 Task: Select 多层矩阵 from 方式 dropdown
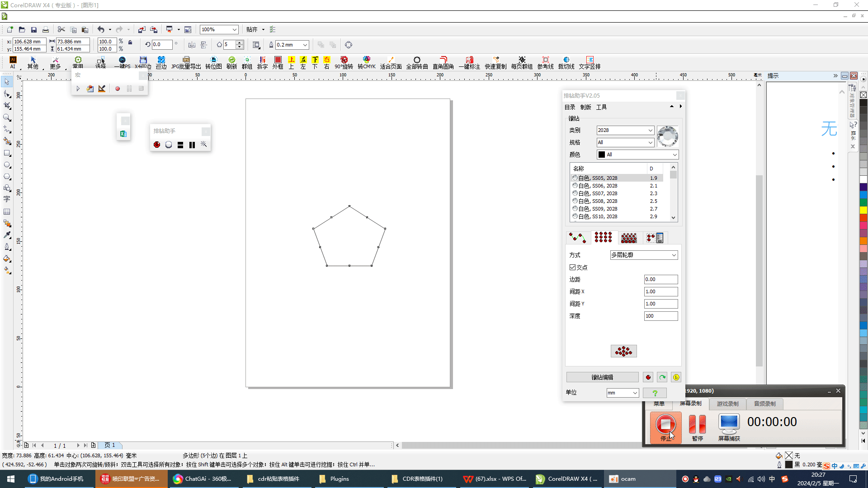(643, 254)
